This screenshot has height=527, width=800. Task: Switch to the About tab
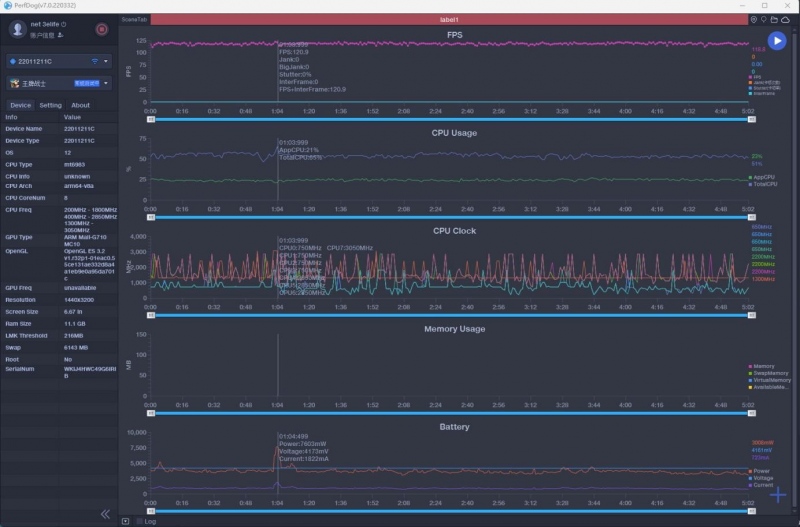[80, 105]
